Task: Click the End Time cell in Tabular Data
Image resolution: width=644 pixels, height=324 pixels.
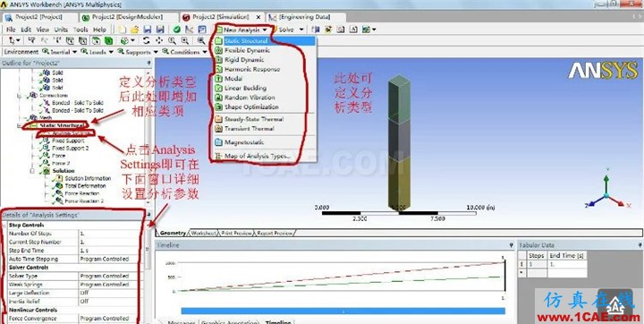Action: point(567,264)
